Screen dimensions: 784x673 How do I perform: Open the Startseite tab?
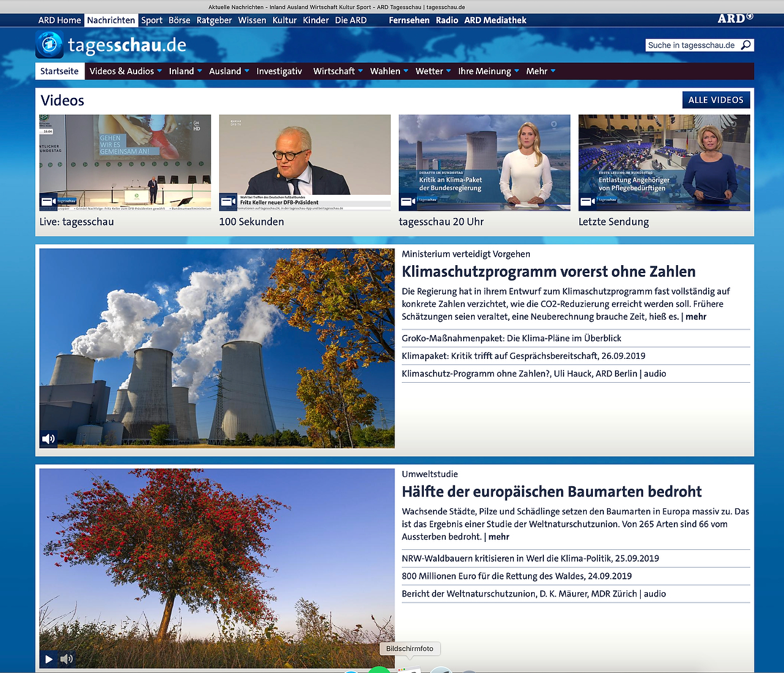coord(59,71)
